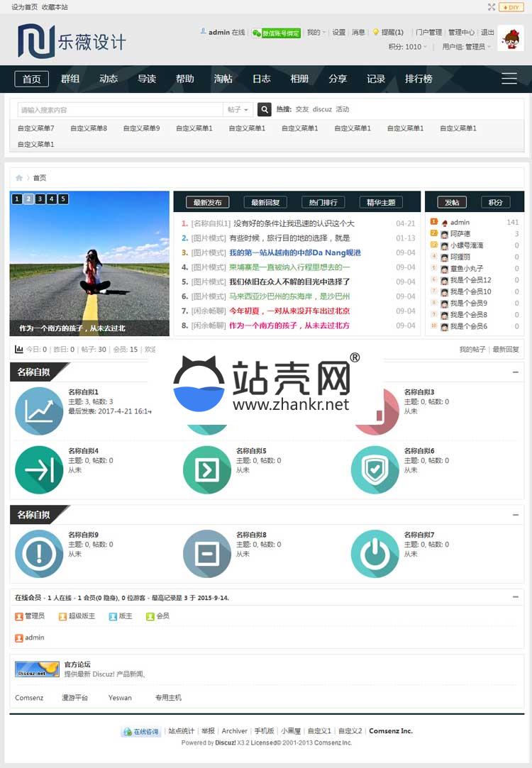Click the 交友 hot search keyword

(302, 109)
